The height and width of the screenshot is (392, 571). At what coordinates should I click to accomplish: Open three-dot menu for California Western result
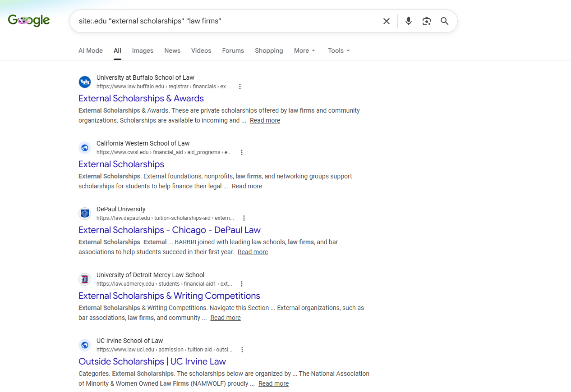242,152
